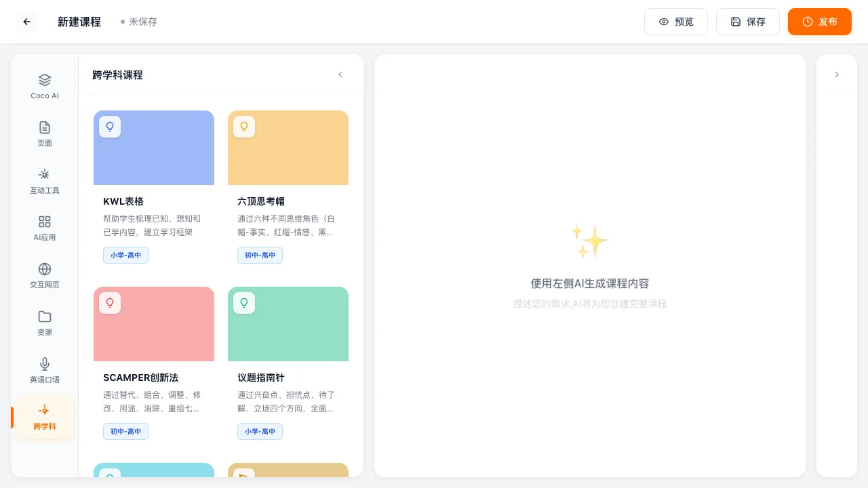This screenshot has height=488, width=868.
Task: Click the 初中-高中 tag on SCAMPER创新法
Action: pos(125,431)
